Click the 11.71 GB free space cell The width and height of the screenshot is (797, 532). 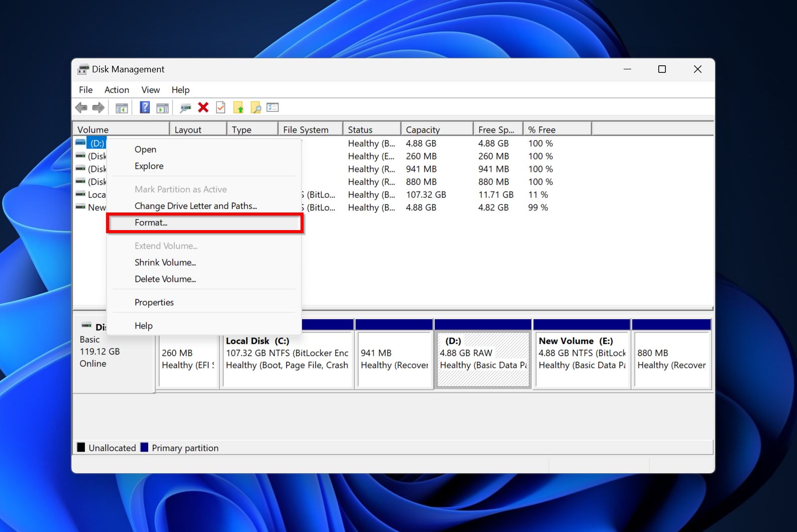[x=495, y=194]
